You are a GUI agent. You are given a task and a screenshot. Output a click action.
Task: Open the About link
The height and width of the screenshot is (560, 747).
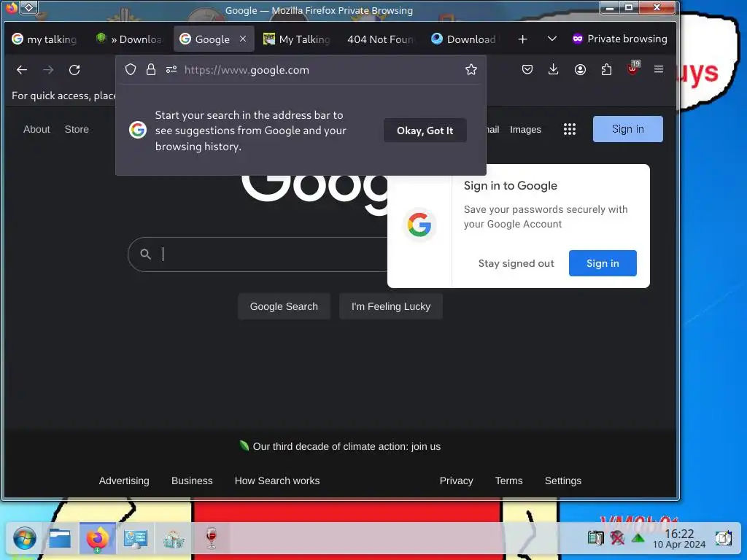click(x=36, y=129)
